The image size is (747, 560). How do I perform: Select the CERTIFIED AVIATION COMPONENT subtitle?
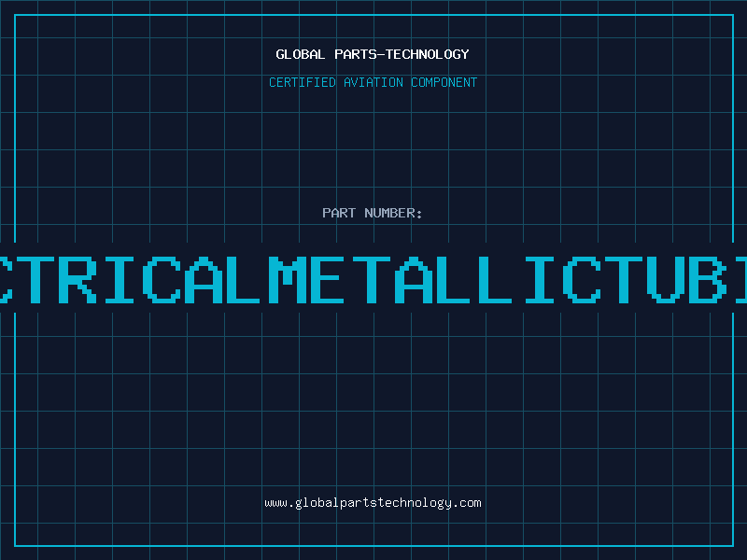pos(373,82)
